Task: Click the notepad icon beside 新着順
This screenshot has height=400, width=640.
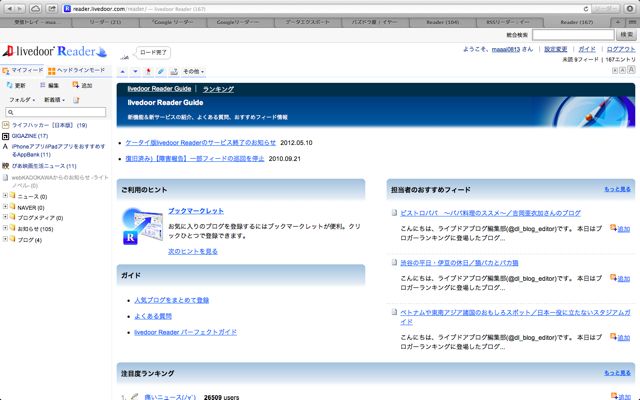Action: pos(76,100)
